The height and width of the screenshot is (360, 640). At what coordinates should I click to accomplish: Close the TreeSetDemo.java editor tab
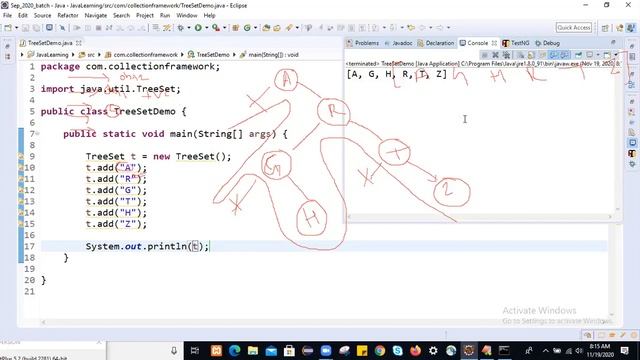79,43
